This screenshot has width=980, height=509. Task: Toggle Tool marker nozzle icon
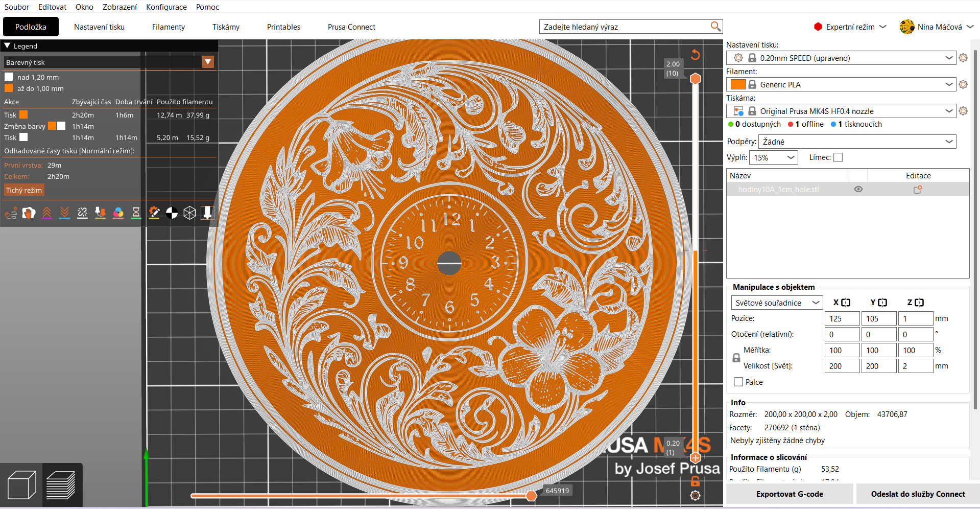point(207,213)
